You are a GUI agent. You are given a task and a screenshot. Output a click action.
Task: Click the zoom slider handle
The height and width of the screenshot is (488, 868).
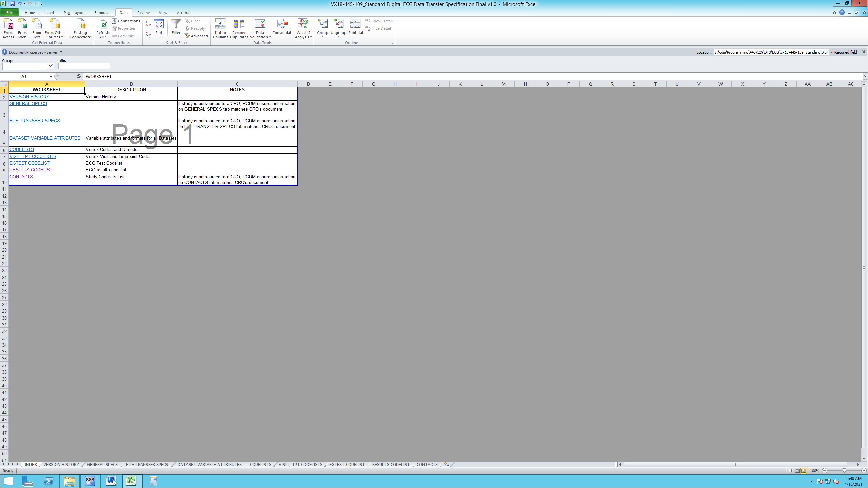pyautogui.click(x=844, y=471)
